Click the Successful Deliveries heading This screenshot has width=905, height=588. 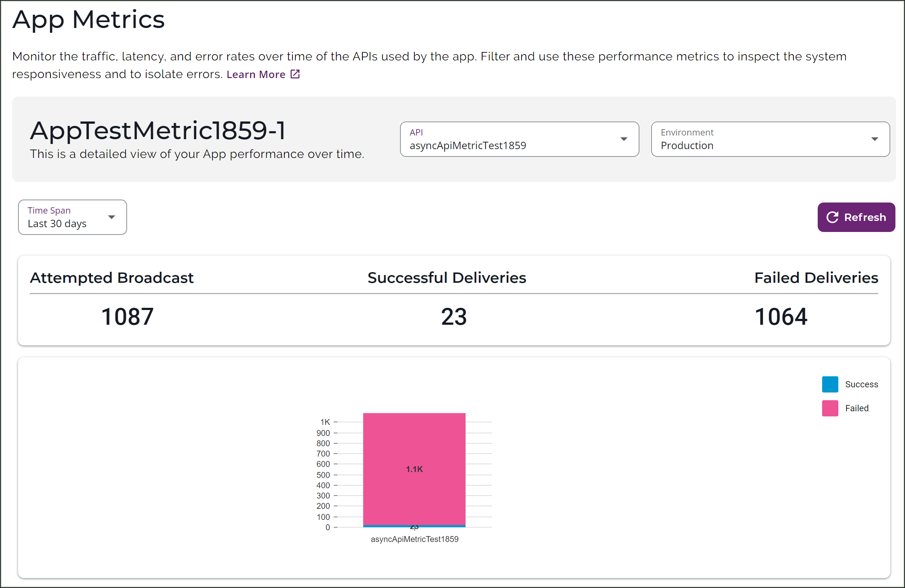point(447,278)
